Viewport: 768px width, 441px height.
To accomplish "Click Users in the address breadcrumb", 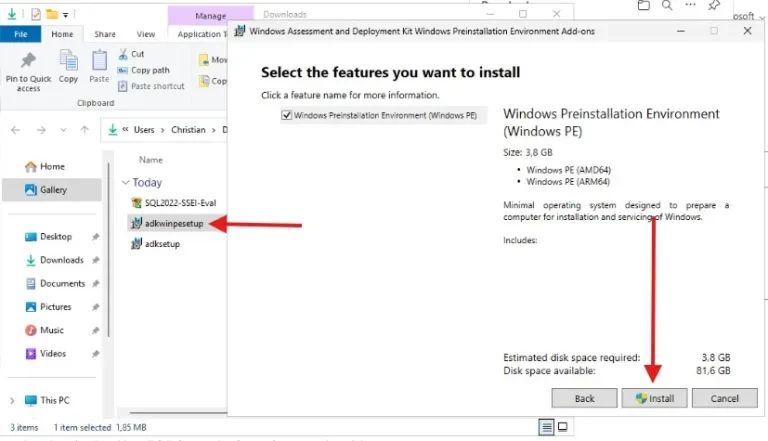I will tap(144, 130).
